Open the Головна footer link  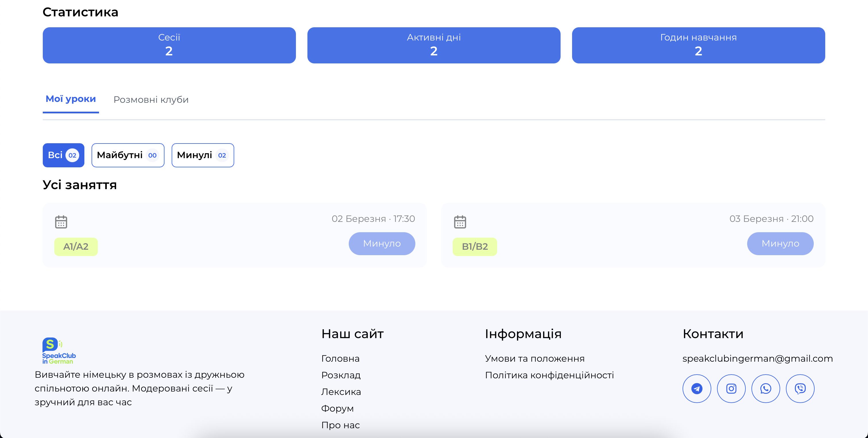click(340, 358)
